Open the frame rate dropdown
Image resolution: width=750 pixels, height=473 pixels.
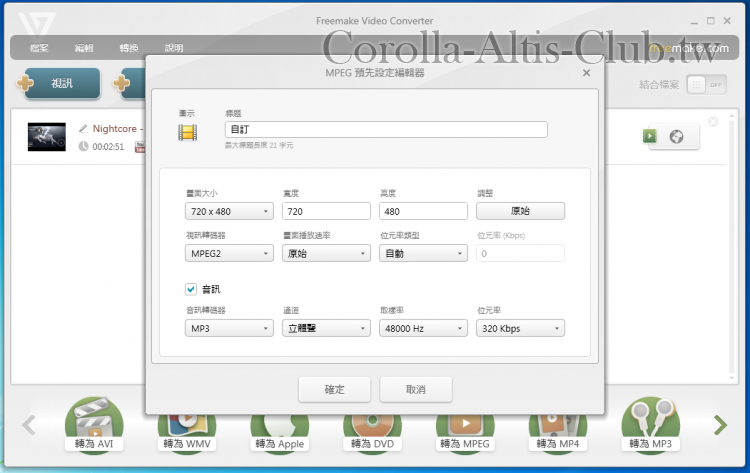tap(326, 253)
